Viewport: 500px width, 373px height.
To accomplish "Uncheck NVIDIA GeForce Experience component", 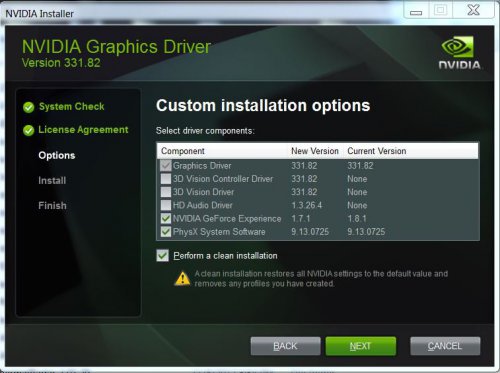I will point(166,218).
